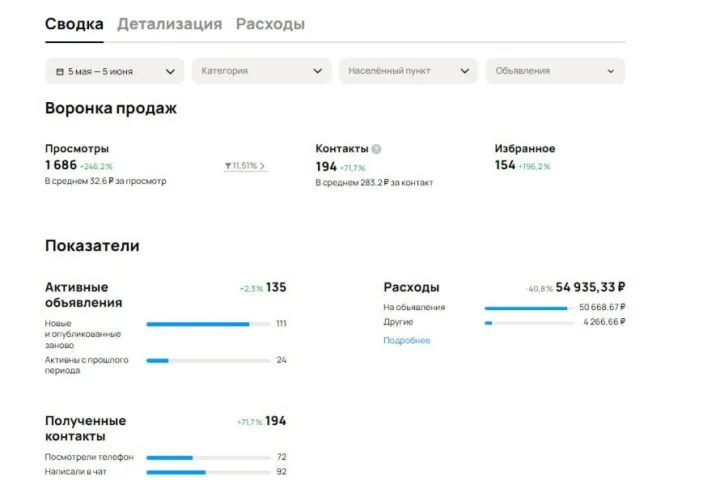Click the Посмотрели телефон progress bar

pyautogui.click(x=208, y=457)
